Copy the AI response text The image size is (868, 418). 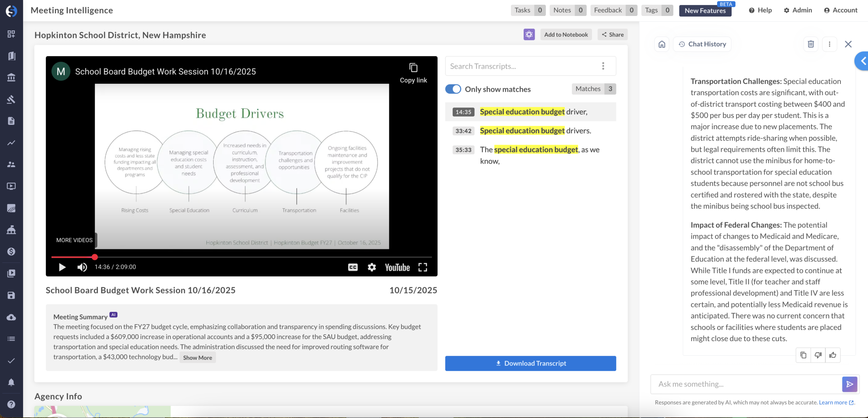[803, 355]
